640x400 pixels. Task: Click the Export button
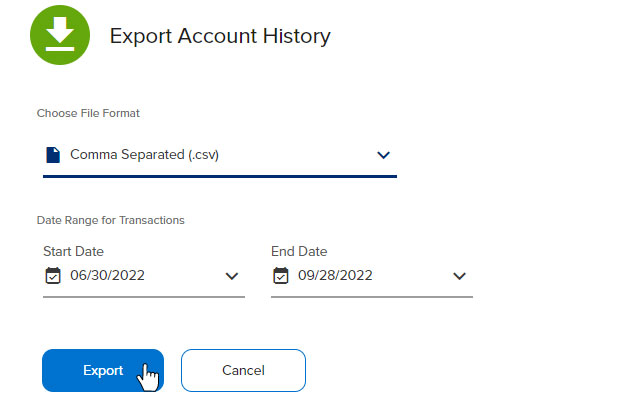[x=103, y=370]
